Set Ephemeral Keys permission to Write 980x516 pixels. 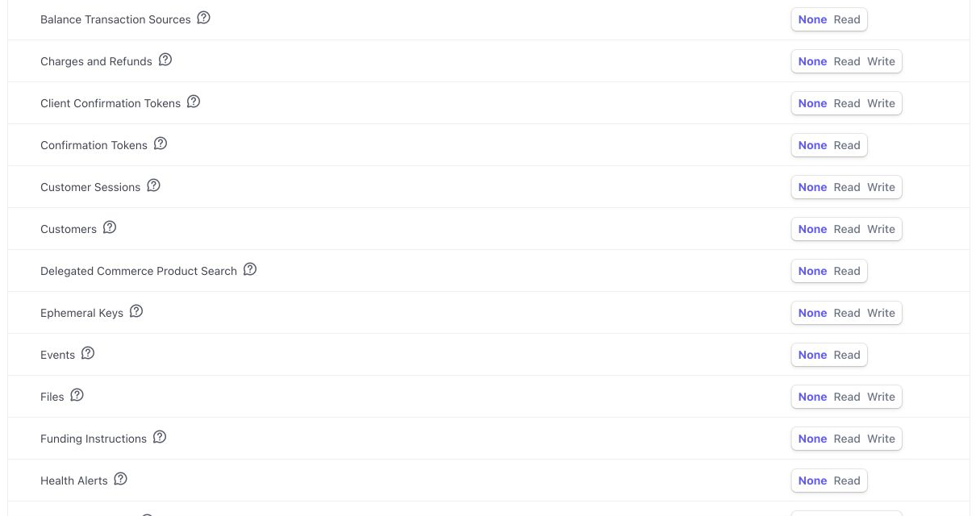[x=881, y=313]
